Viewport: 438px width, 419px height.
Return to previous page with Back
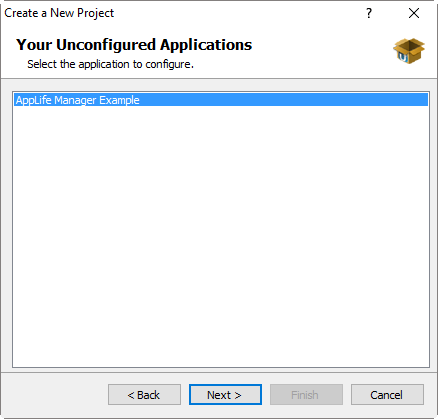click(x=144, y=395)
